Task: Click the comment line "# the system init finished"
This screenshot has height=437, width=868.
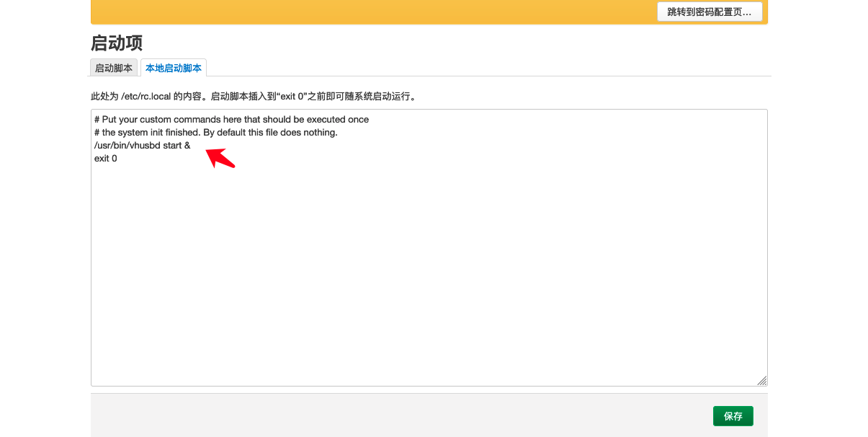Action: [x=215, y=133]
